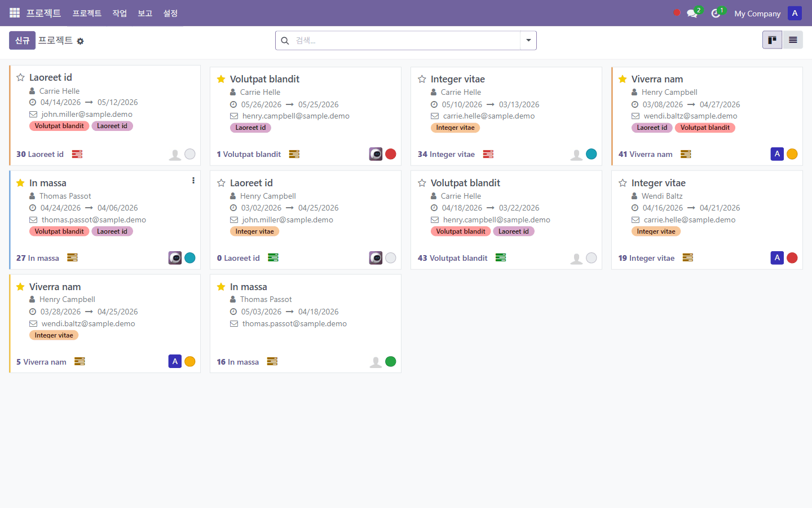Open the 설정 menu

pyautogui.click(x=170, y=13)
